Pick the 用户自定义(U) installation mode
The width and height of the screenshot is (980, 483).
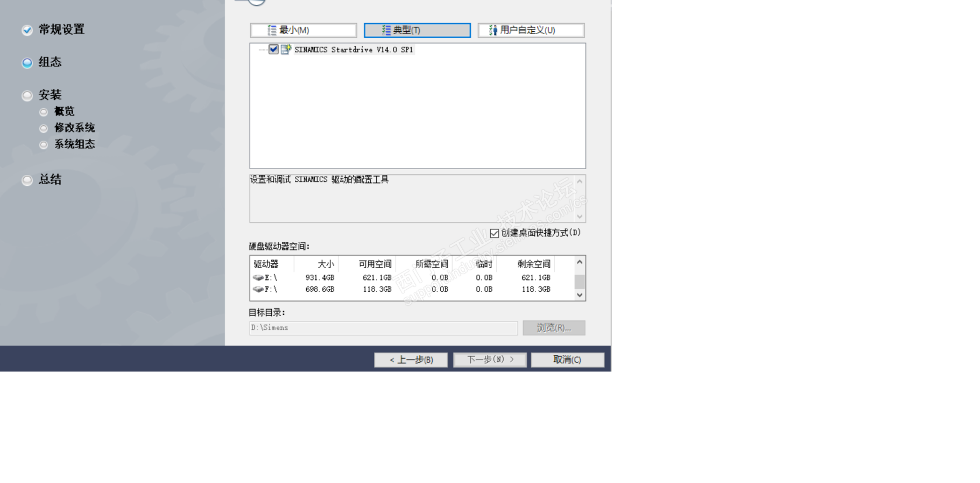coord(531,30)
